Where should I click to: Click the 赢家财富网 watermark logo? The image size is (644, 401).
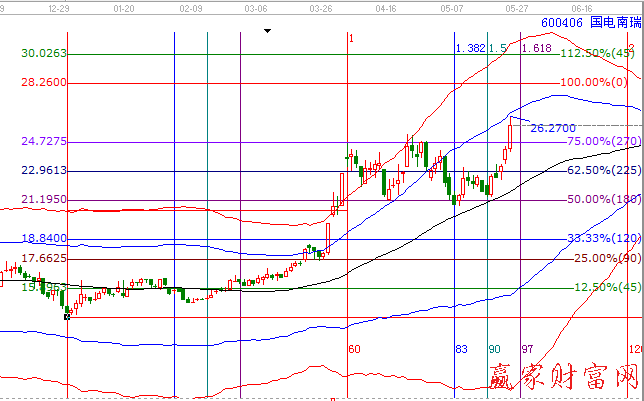[x=563, y=377]
